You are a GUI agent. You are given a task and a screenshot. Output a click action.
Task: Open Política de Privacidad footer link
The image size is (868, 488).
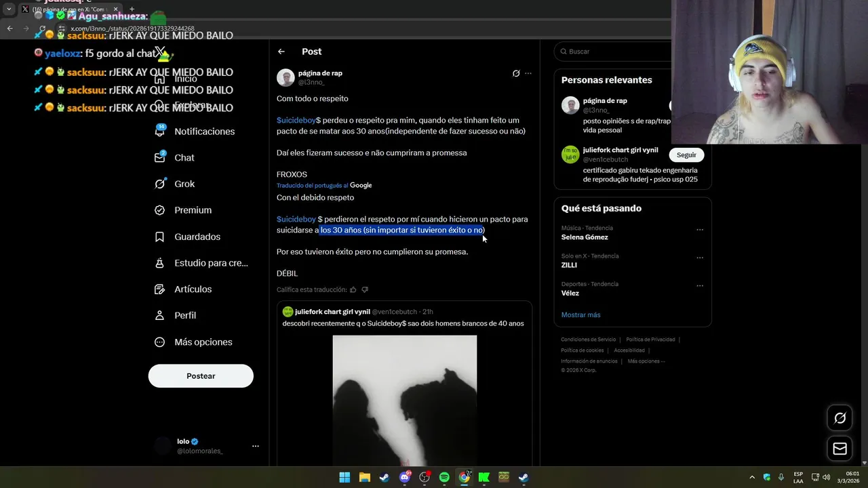650,340
